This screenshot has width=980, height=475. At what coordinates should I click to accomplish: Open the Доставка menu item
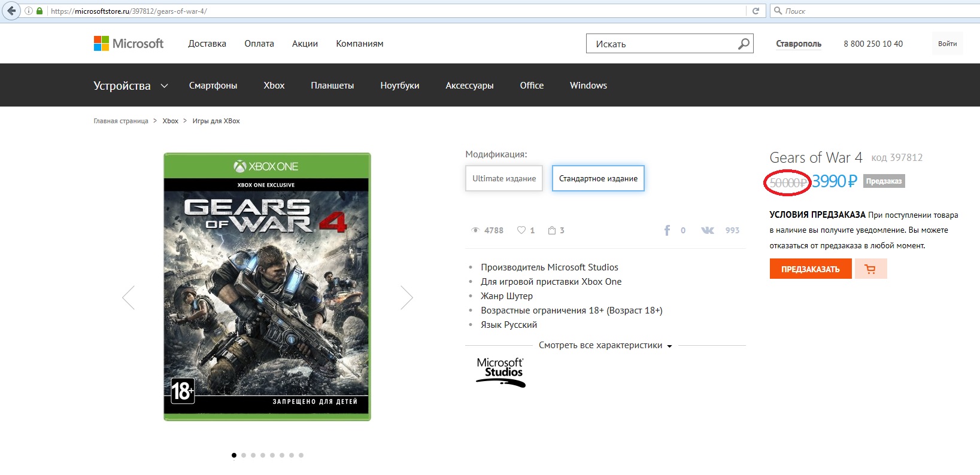207,44
